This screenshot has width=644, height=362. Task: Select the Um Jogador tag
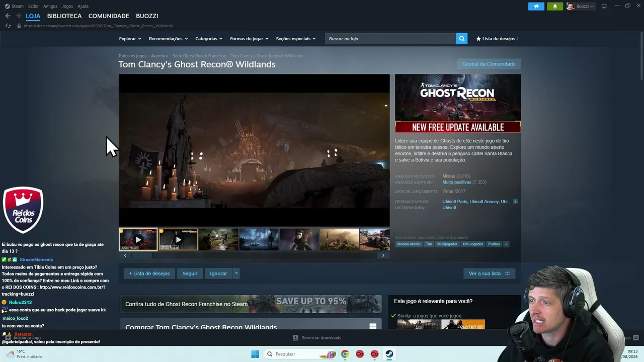pyautogui.click(x=473, y=244)
